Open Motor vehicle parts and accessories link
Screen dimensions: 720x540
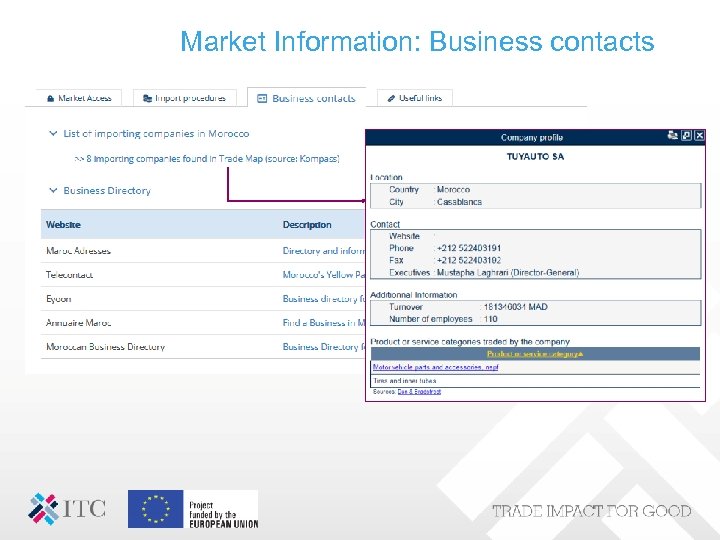(435, 367)
